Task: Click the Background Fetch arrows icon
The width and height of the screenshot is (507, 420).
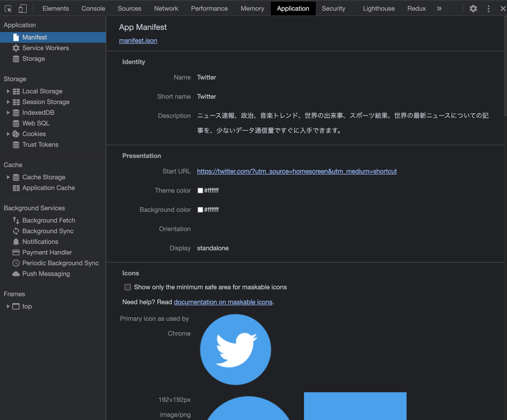Action: click(x=16, y=220)
